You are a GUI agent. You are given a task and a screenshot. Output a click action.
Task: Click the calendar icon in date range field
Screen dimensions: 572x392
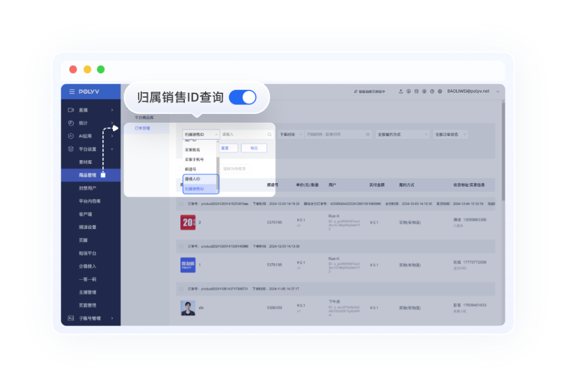pyautogui.click(x=367, y=135)
